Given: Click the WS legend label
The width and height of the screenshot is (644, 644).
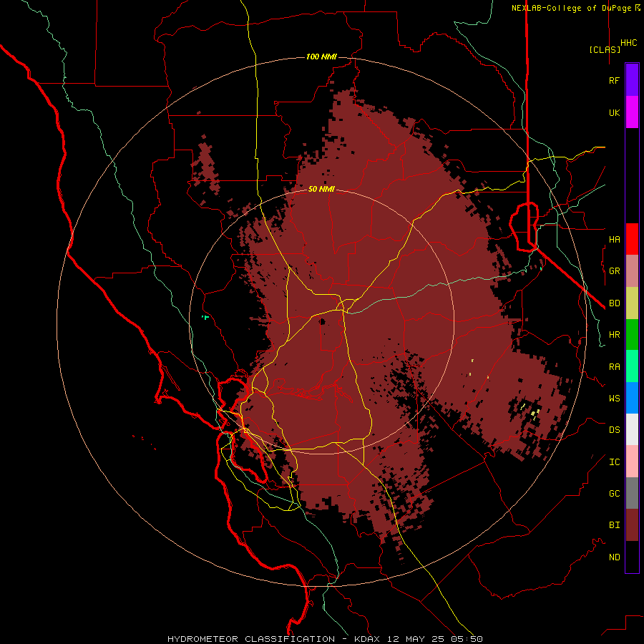Looking at the screenshot, I should click(x=615, y=399).
